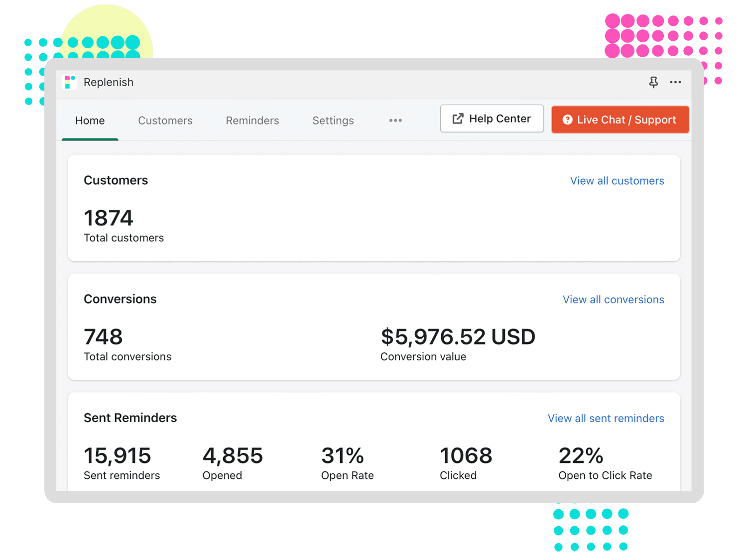Viewport: 747px width, 560px height.
Task: Expand the more tabs ellipsis after Settings
Action: pos(395,120)
